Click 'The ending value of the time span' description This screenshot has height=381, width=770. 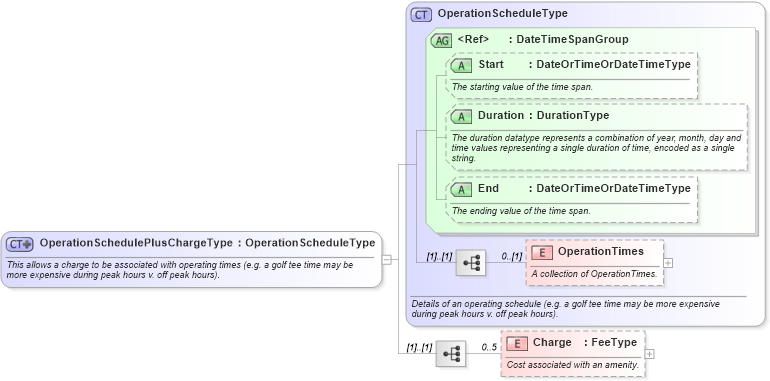(x=521, y=211)
